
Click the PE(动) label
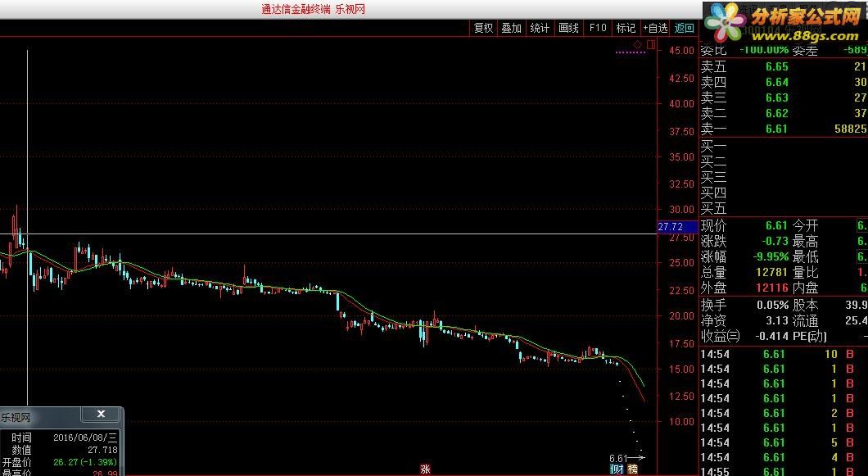(x=811, y=336)
